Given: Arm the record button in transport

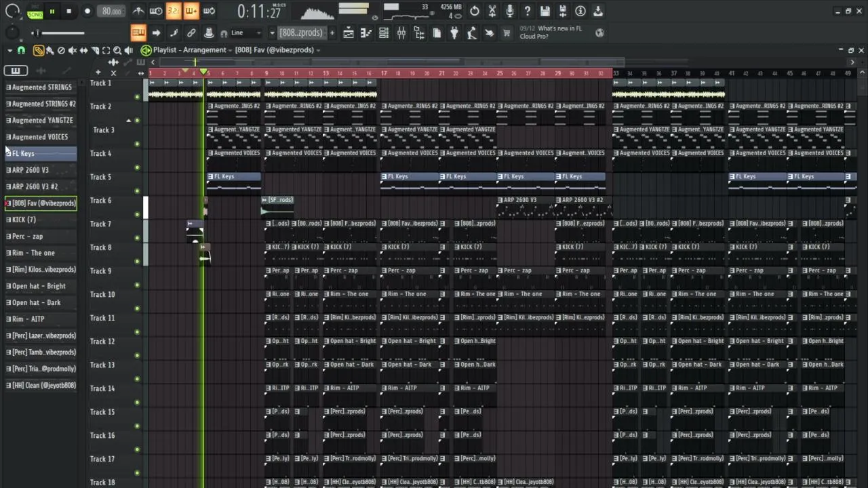Looking at the screenshot, I should (87, 11).
